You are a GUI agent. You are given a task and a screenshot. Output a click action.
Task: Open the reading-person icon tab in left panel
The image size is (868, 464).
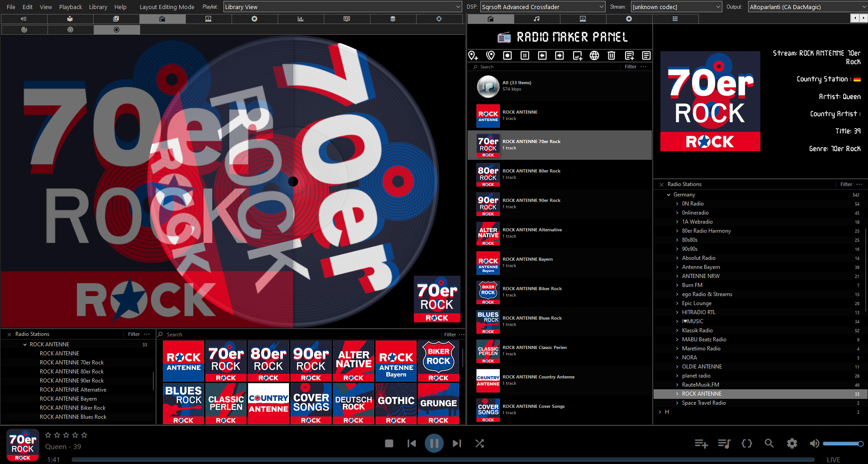pyautogui.click(x=70, y=19)
